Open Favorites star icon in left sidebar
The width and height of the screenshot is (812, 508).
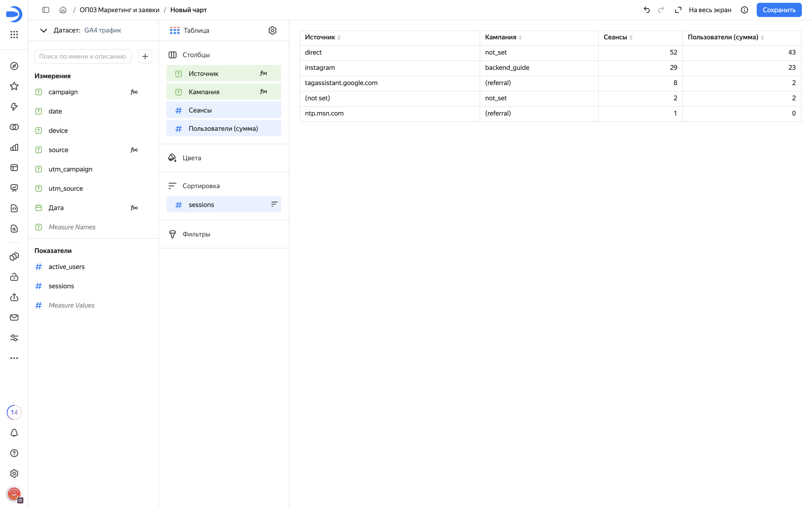point(14,86)
